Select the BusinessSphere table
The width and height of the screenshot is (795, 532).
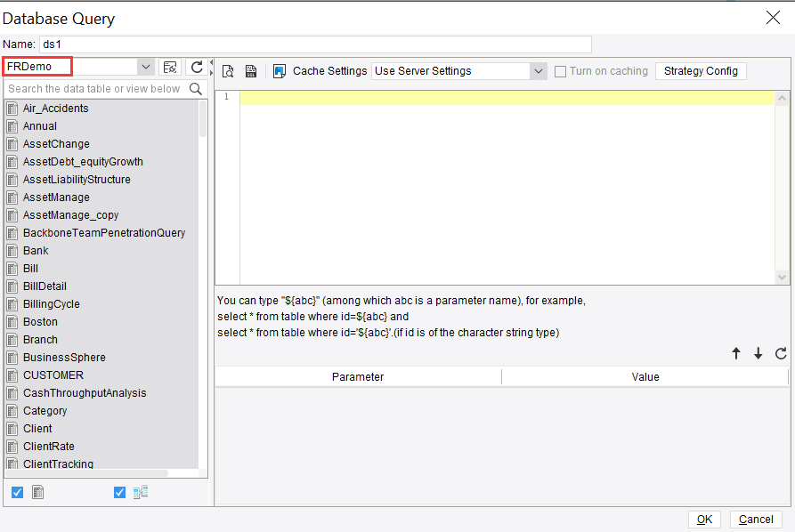pos(64,358)
